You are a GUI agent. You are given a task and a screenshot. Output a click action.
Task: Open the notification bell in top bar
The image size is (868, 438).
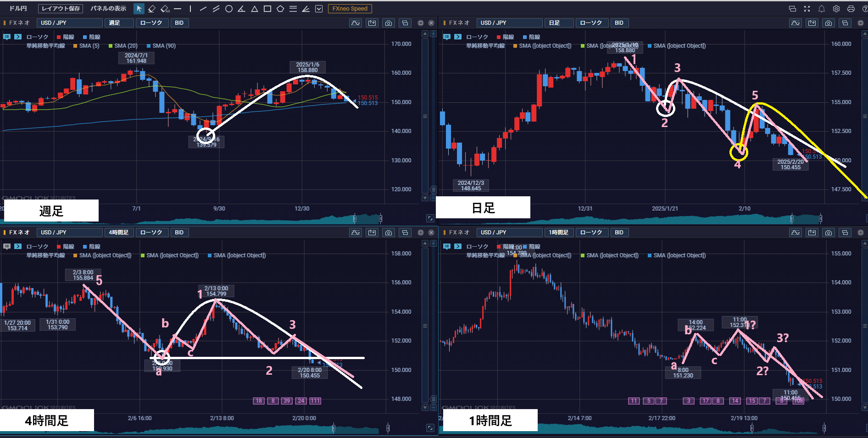point(821,9)
